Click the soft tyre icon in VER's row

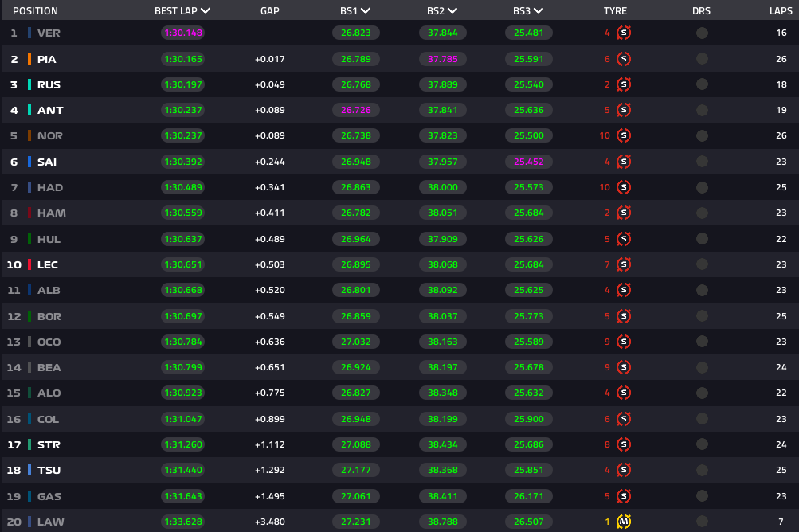(624, 33)
